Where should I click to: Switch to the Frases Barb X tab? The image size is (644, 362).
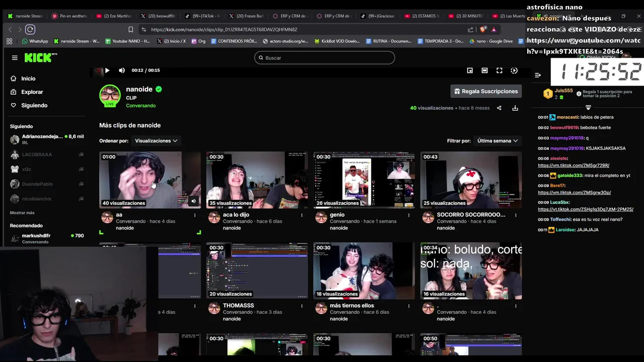[247, 16]
